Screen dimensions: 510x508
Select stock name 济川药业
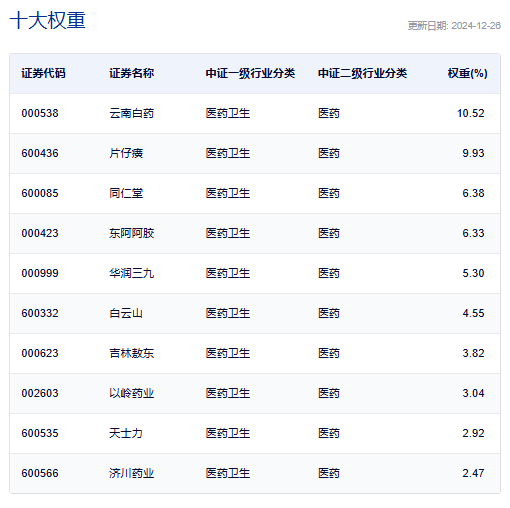coord(132,473)
